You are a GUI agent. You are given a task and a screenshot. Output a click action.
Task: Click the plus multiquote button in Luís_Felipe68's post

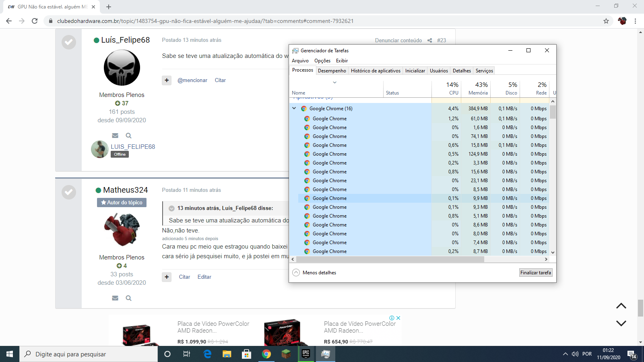167,80
